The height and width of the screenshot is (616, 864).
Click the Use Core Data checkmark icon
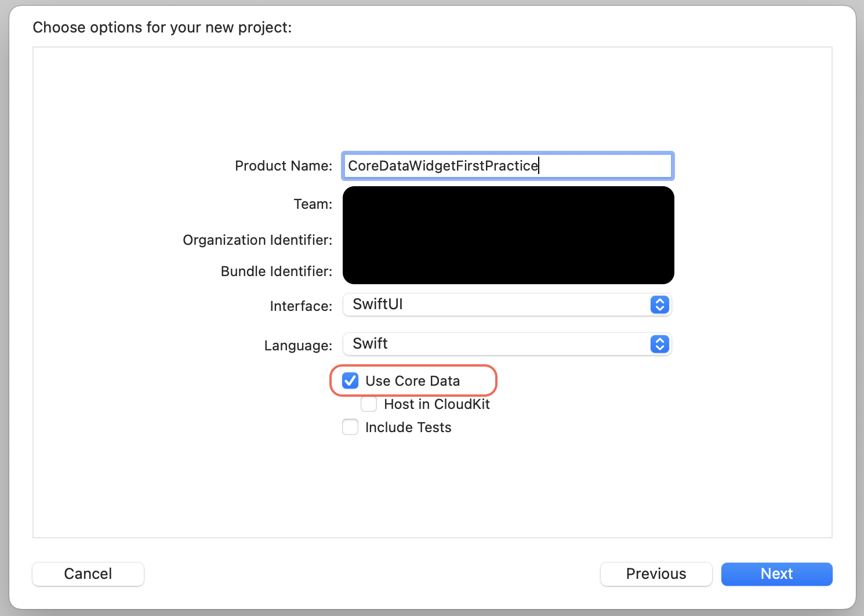click(350, 381)
